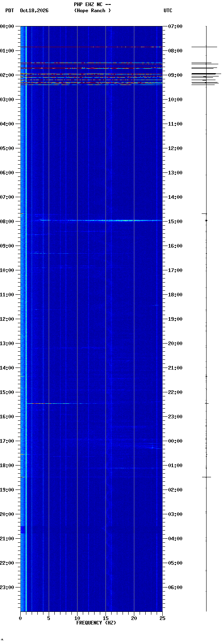The width and height of the screenshot is (224, 644).
Task: Click the PDT time label '11:00'
Action: pyautogui.click(x=7, y=295)
